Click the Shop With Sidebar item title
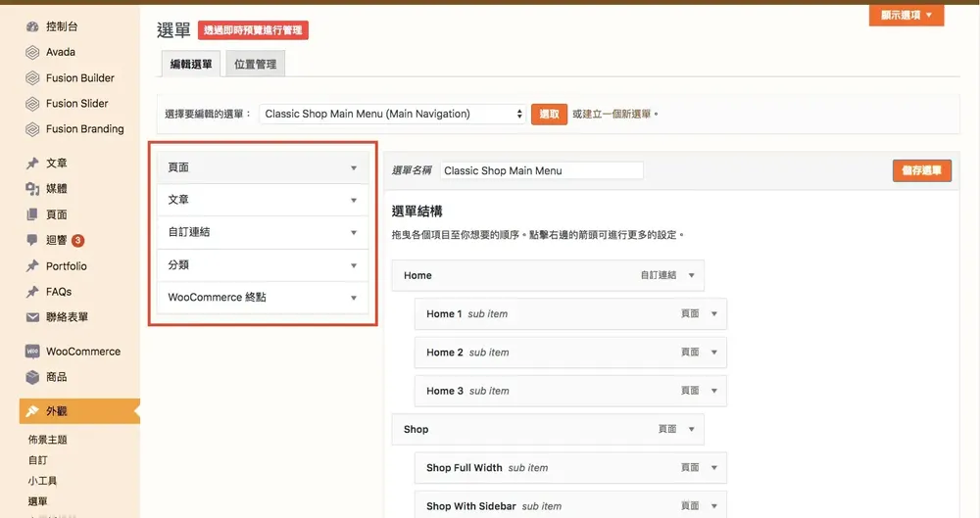This screenshot has width=980, height=518. [470, 506]
